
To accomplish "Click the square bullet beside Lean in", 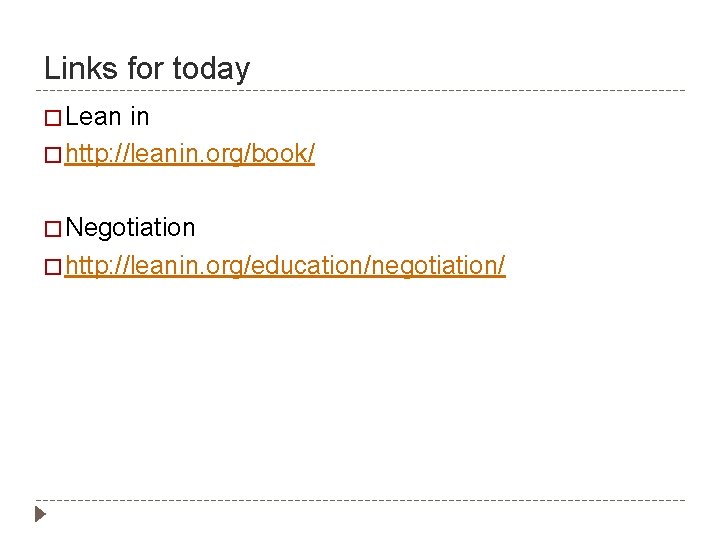I will 53,118.
